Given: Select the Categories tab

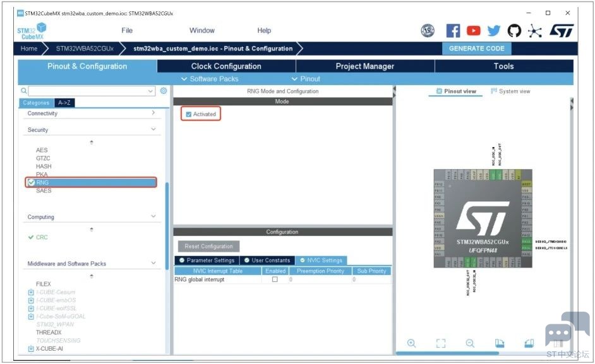Looking at the screenshot, I should pyautogui.click(x=36, y=103).
